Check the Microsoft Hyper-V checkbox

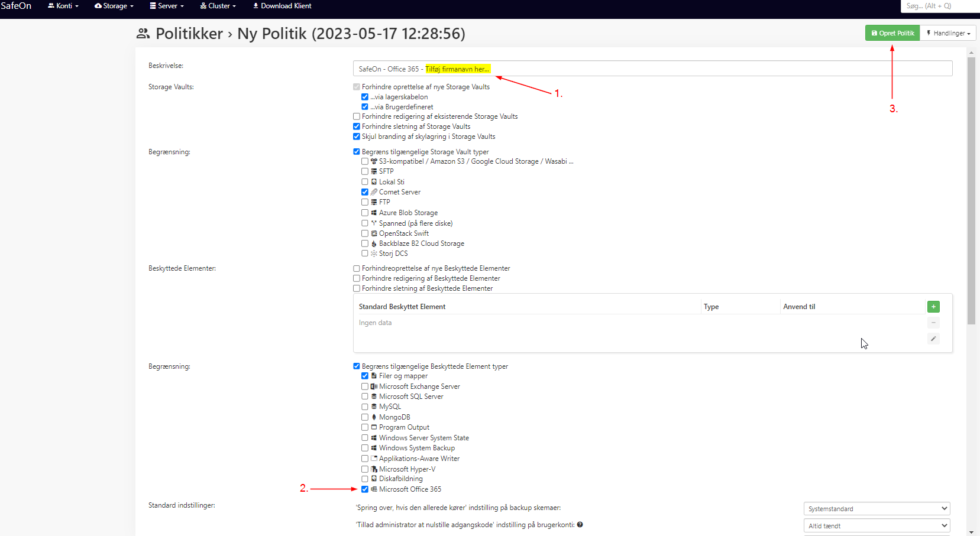click(365, 469)
